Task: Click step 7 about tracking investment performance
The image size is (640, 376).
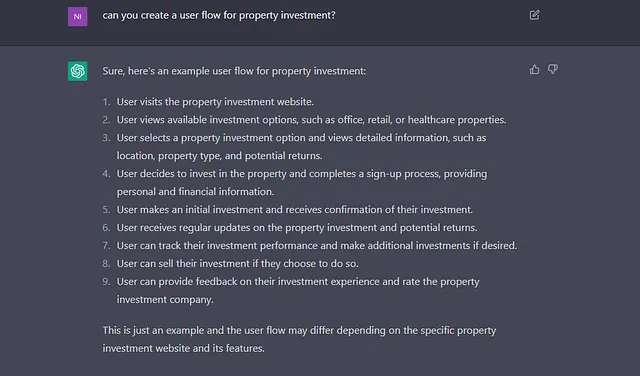Action: [x=317, y=245]
